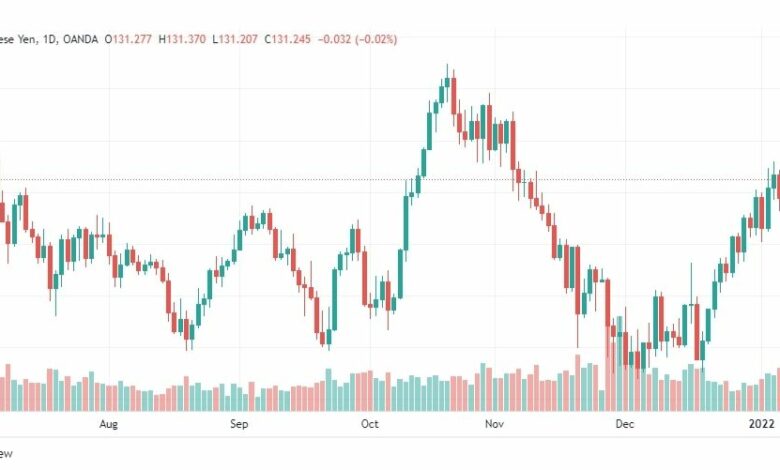Select the Oct time axis label
Viewport: 780px width, 470px height.
370,424
